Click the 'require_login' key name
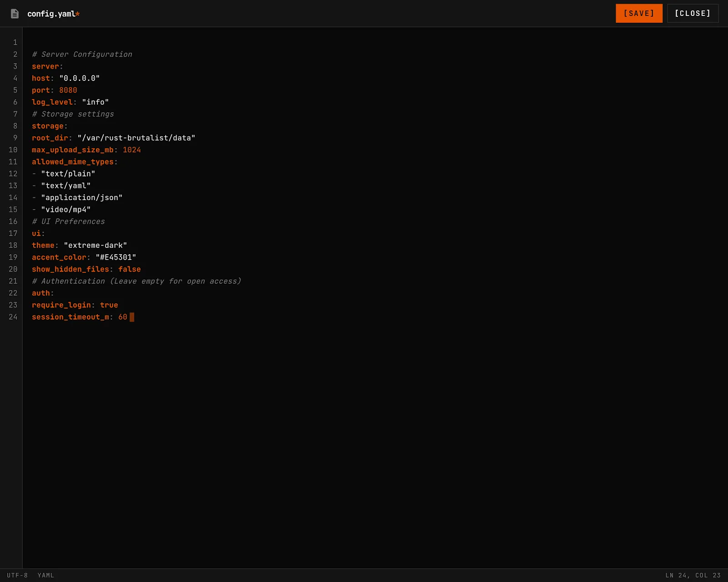 pyautogui.click(x=61, y=305)
